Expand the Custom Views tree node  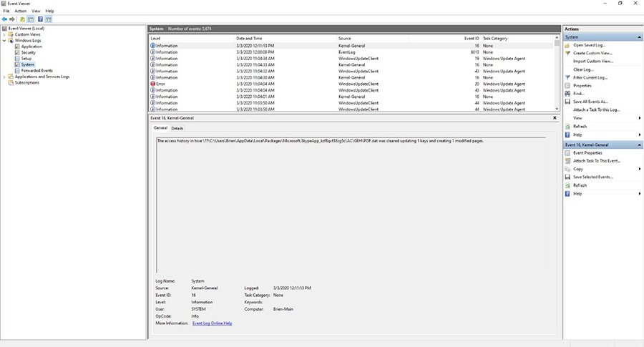tap(5, 34)
